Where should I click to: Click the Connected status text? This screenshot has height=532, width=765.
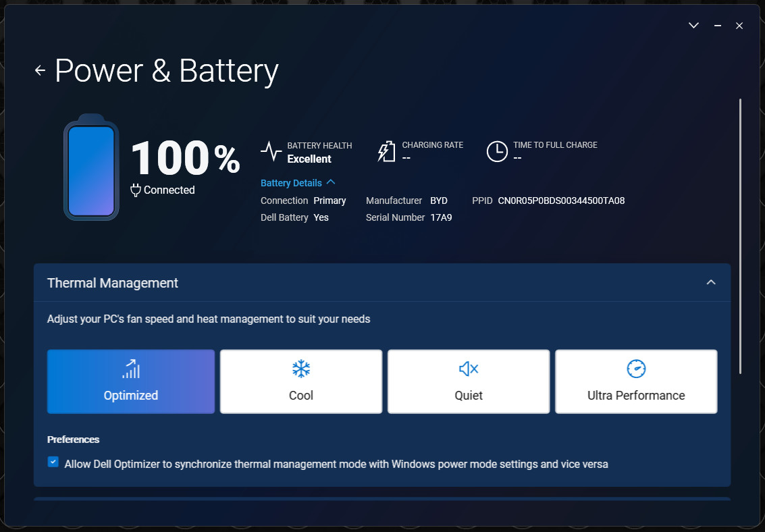click(x=169, y=190)
